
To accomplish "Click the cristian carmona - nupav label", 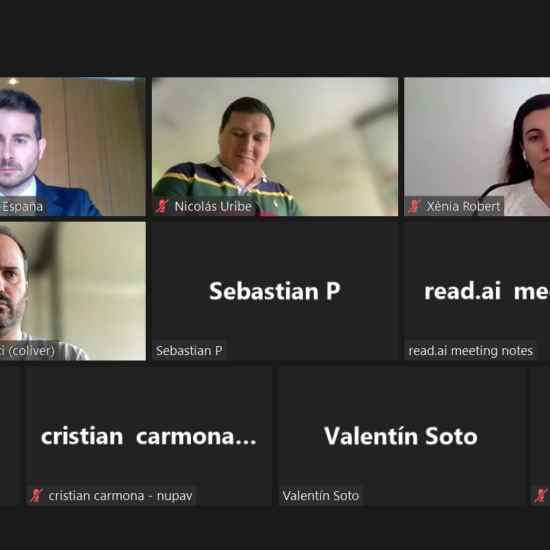I will (x=120, y=496).
